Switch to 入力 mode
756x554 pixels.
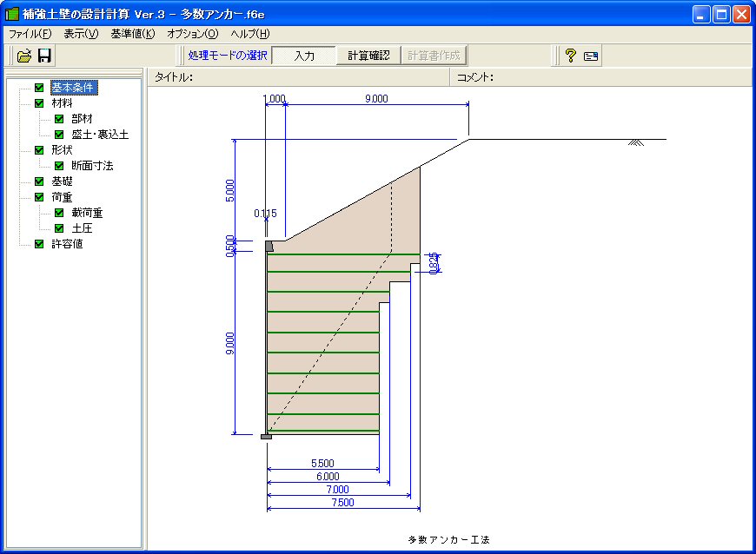click(304, 56)
